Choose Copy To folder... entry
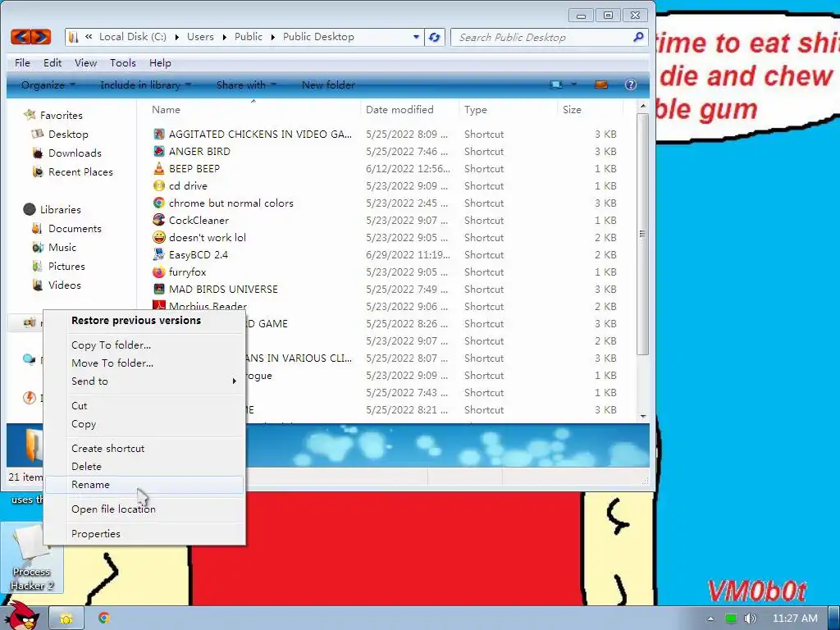The width and height of the screenshot is (840, 630). (x=144, y=345)
